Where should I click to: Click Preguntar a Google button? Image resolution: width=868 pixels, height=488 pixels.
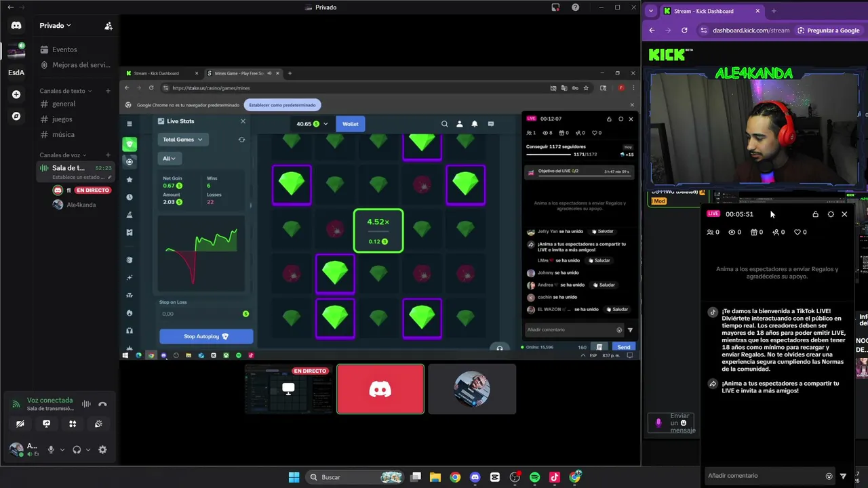point(828,30)
